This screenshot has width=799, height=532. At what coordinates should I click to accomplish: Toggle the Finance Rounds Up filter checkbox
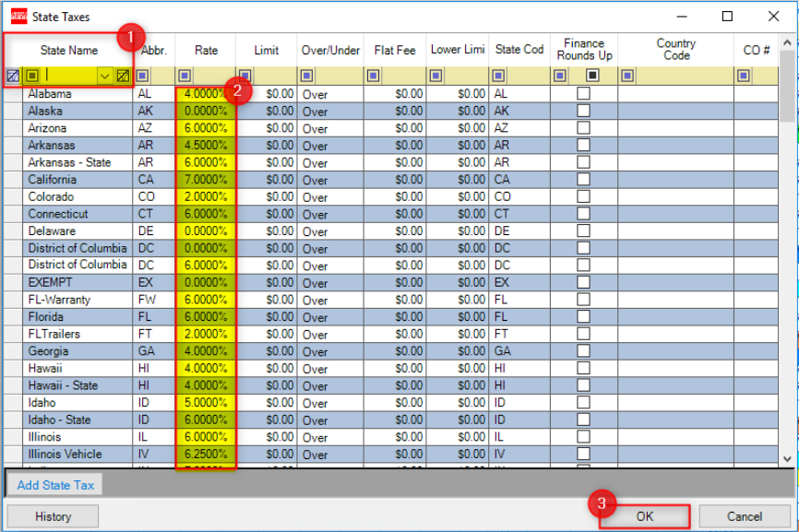point(592,76)
